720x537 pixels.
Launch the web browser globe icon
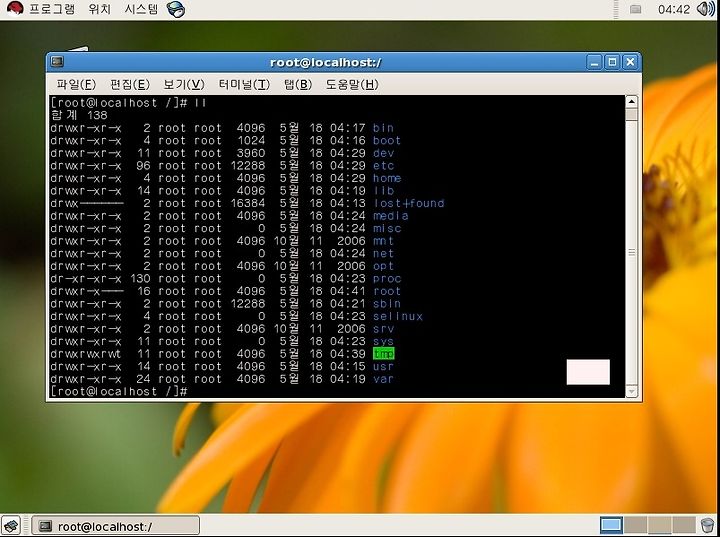[176, 9]
